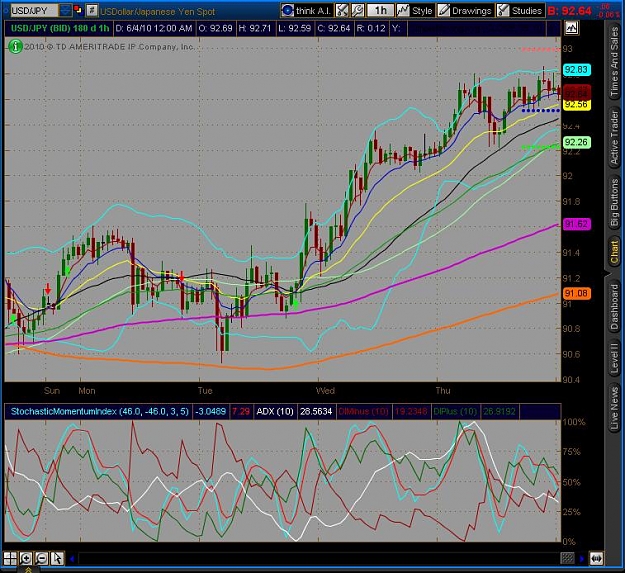
Task: Expand the double-chevron panel below the toolbar
Action: pyautogui.click(x=29, y=570)
